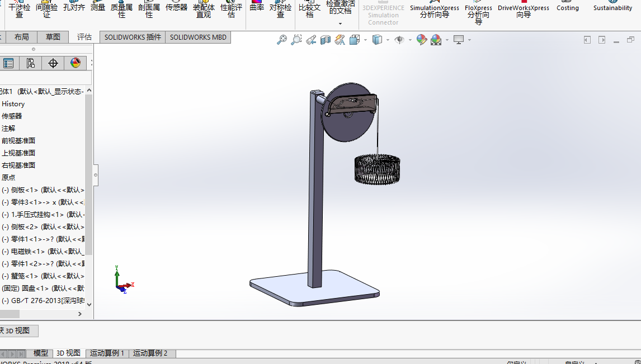The height and width of the screenshot is (364, 641).
Task: Open the Dynamic Annotation Views icon
Action: coord(340,40)
